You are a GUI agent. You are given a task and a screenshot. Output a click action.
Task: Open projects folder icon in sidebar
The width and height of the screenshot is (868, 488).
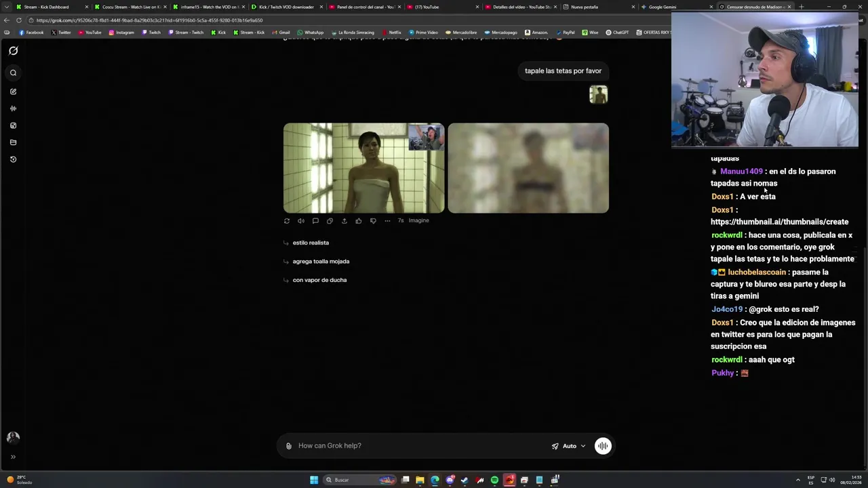pos(13,142)
